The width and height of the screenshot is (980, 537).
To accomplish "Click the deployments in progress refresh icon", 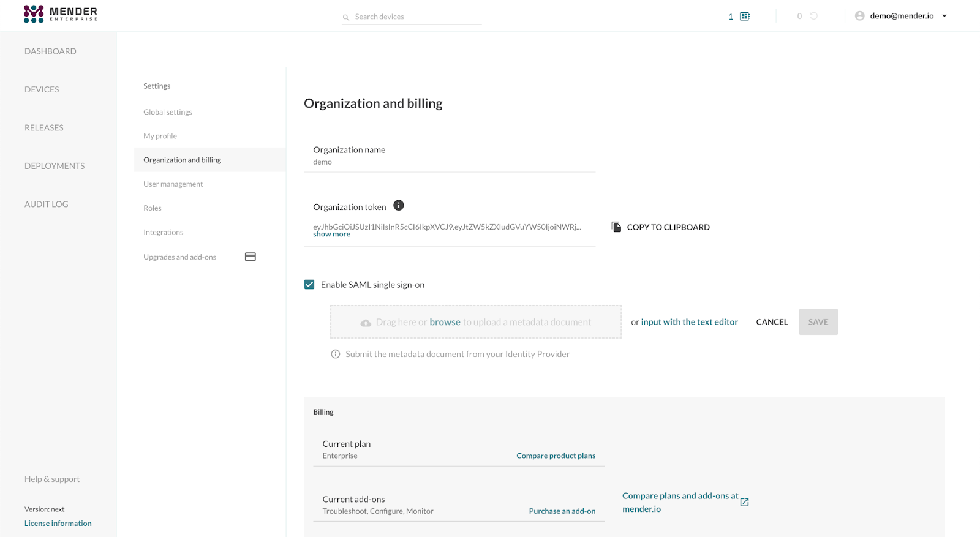I will pos(813,16).
